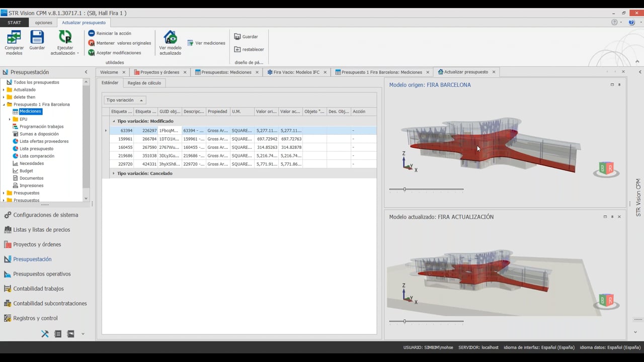Expand the Actualizado folder in tree

point(4,89)
